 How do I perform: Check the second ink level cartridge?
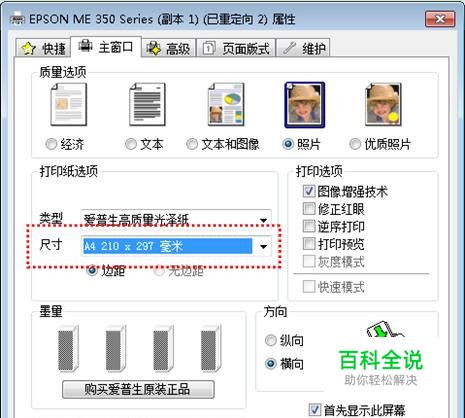[116, 349]
